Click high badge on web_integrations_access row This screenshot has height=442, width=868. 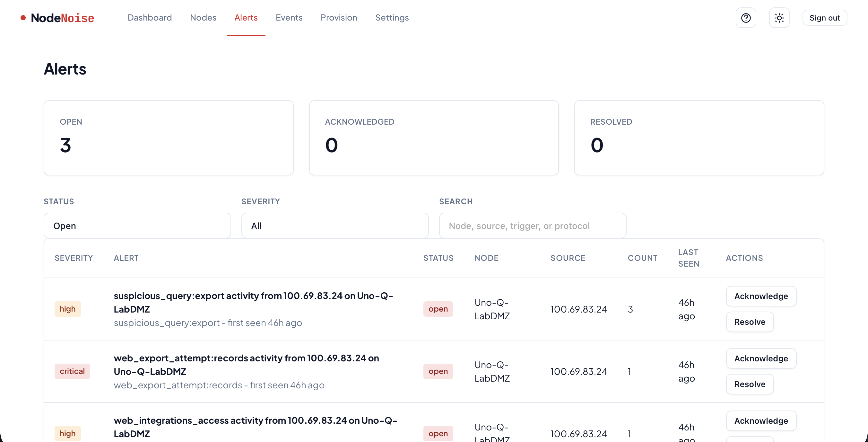[x=67, y=434]
